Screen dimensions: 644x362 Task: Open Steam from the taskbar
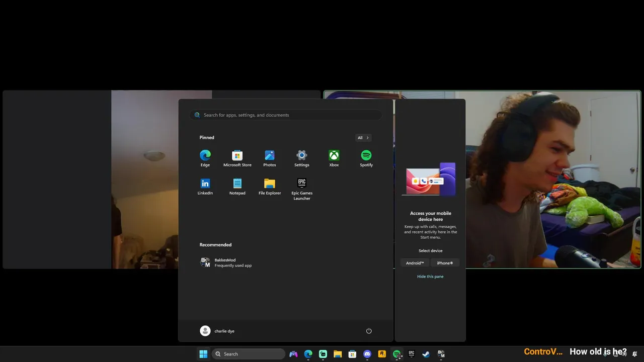point(426,354)
